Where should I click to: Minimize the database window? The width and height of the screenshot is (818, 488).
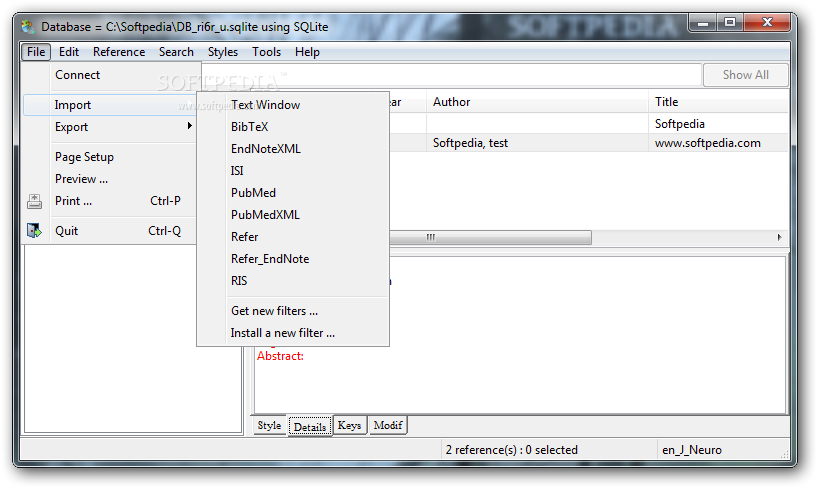point(703,23)
